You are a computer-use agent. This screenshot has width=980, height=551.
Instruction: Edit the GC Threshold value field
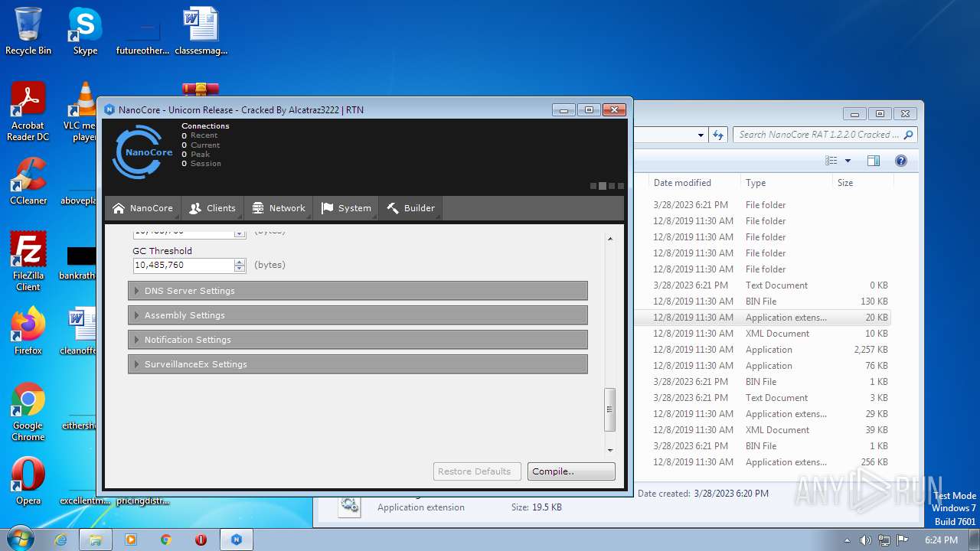tap(183, 266)
